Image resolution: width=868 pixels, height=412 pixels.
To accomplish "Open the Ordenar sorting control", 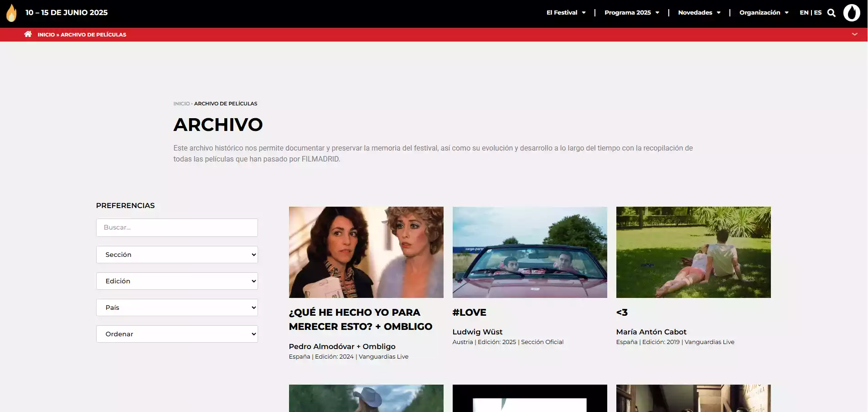I will (x=177, y=334).
